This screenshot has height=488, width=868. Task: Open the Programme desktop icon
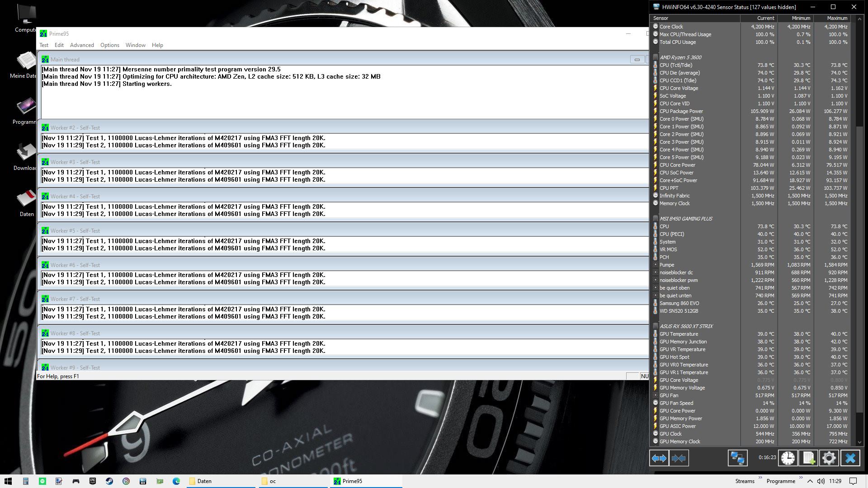[25, 111]
